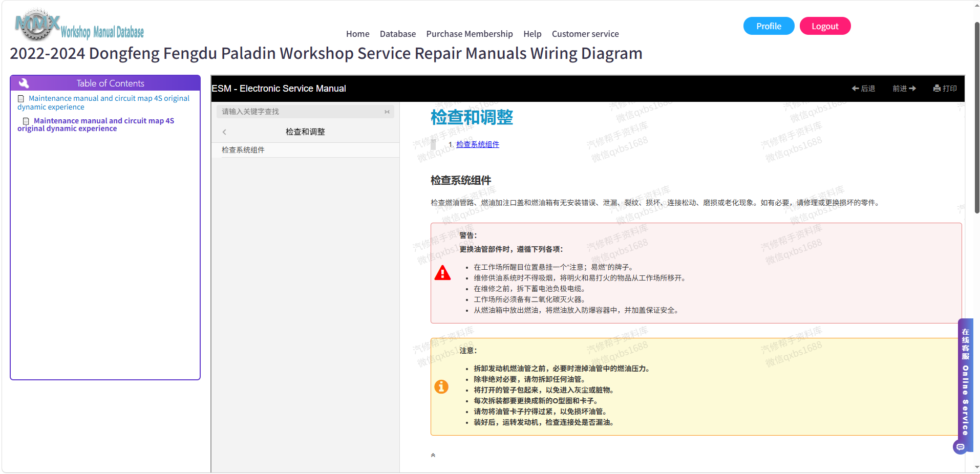The width and height of the screenshot is (980, 474).
Task: Click the wrench icon in Table of Contents header
Action: (24, 83)
